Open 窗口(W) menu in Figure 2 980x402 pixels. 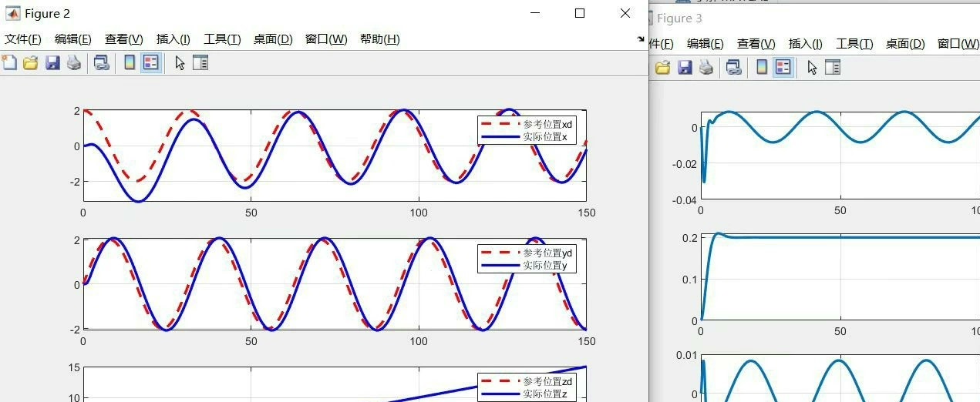tap(326, 39)
